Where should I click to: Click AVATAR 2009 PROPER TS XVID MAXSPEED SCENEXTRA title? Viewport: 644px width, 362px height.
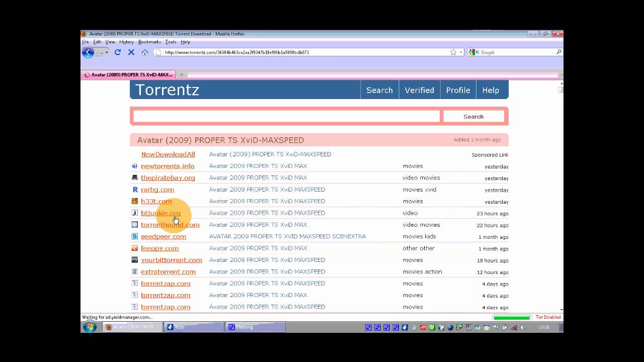point(287,236)
